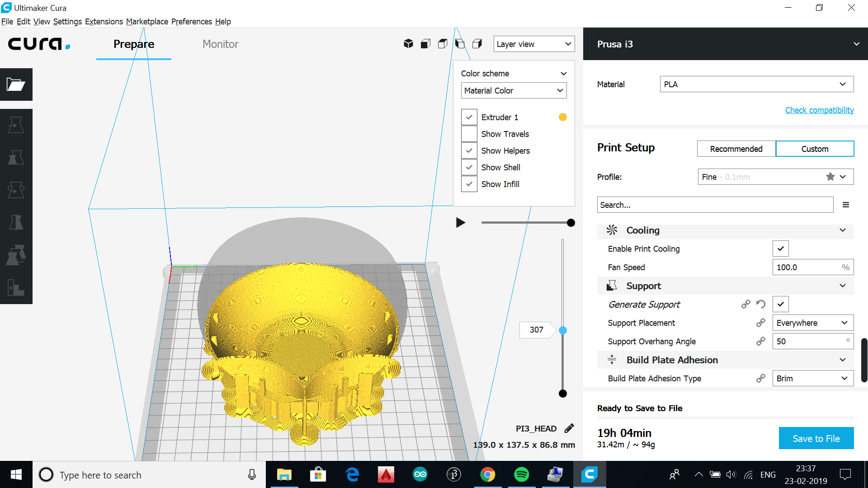This screenshot has width=868, height=488.
Task: Open the Marketplace menu
Action: click(147, 21)
